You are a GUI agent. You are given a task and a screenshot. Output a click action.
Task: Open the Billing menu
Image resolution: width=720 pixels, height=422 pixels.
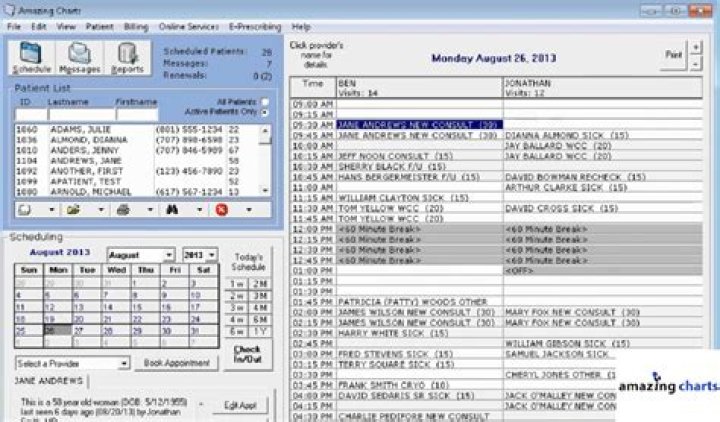click(133, 25)
